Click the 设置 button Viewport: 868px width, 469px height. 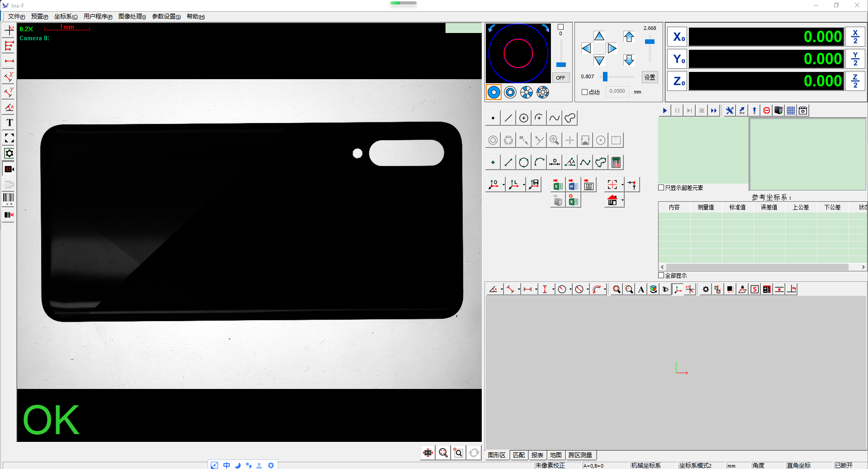tap(650, 77)
